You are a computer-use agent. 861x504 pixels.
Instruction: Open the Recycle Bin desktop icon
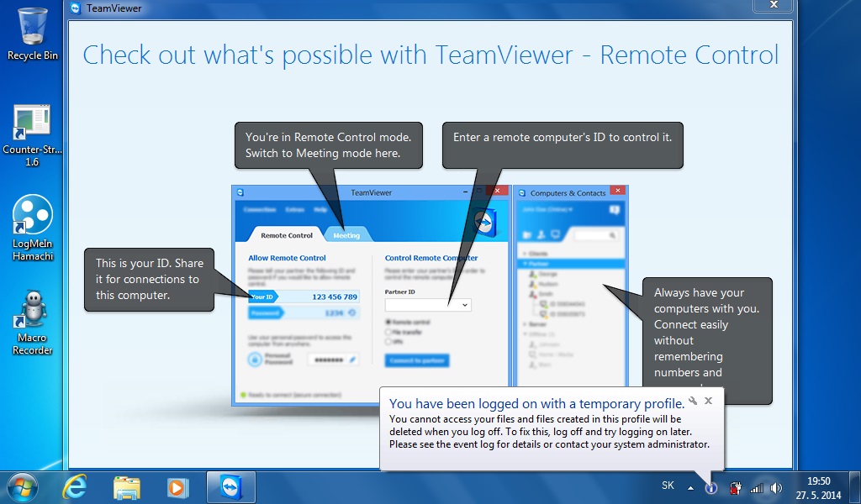[x=33, y=33]
